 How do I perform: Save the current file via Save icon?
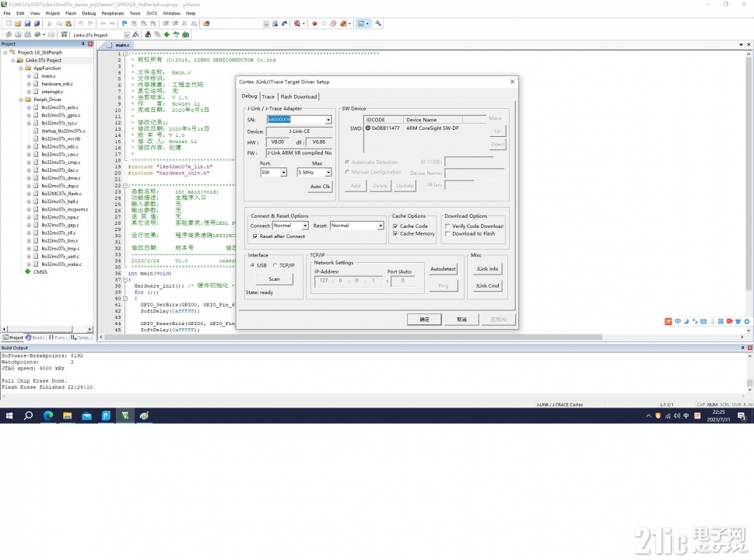27,23
